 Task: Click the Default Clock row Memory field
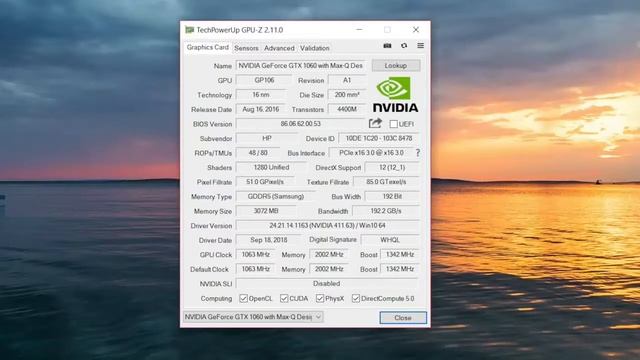(x=329, y=269)
